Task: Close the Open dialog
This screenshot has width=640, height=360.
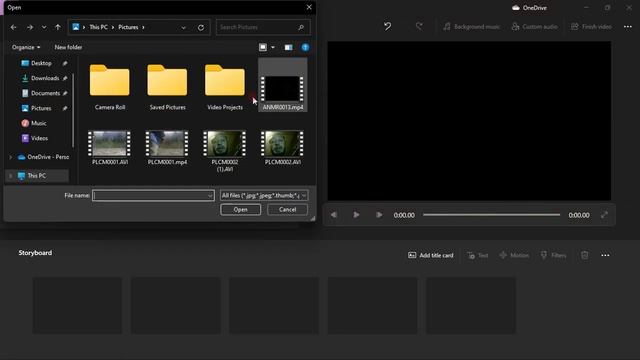Action: pos(309,7)
